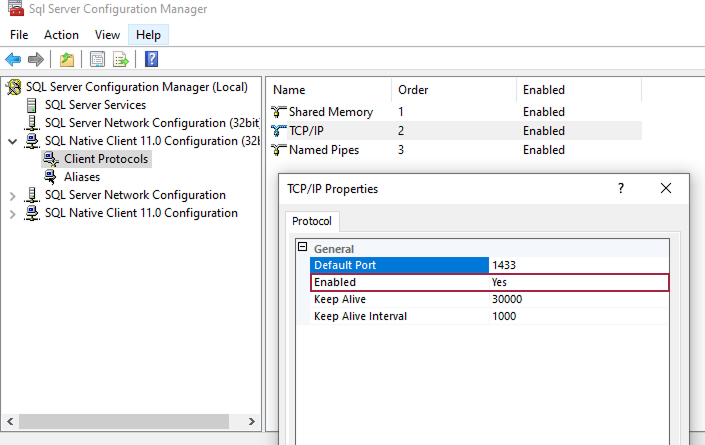Select the SQL Server Services tree node
Viewport: 705px width, 445px height.
coord(95,105)
